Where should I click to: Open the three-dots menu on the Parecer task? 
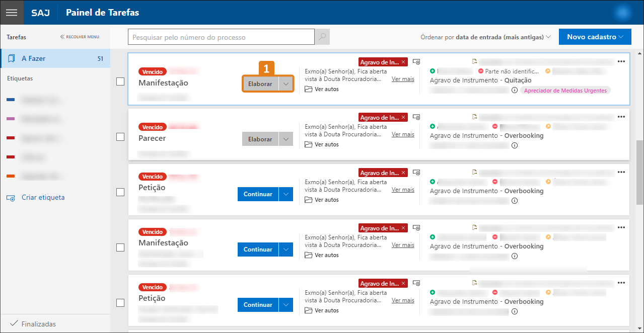621,117
